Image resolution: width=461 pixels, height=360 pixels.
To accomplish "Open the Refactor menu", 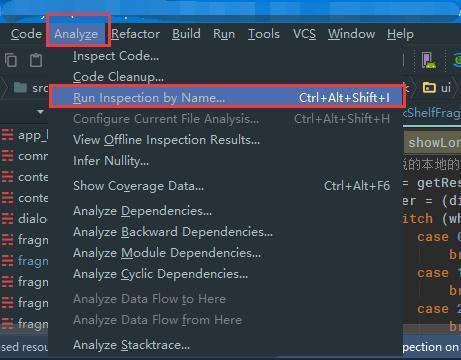I will 135,34.
